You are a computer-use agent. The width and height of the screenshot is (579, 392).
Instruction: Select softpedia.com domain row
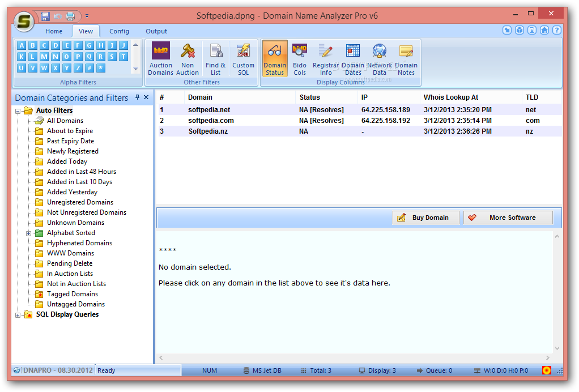(x=360, y=120)
